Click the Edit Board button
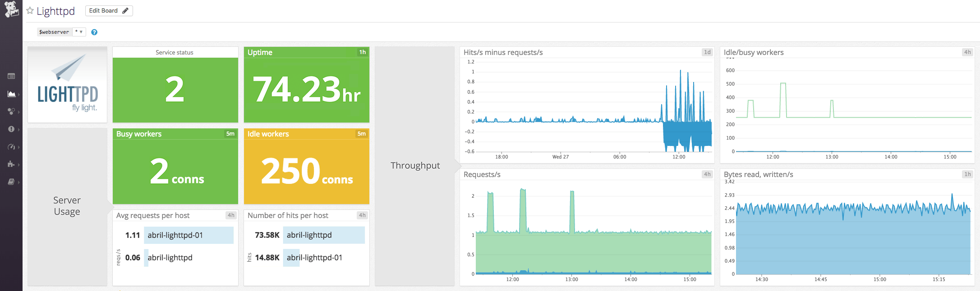 coord(109,11)
